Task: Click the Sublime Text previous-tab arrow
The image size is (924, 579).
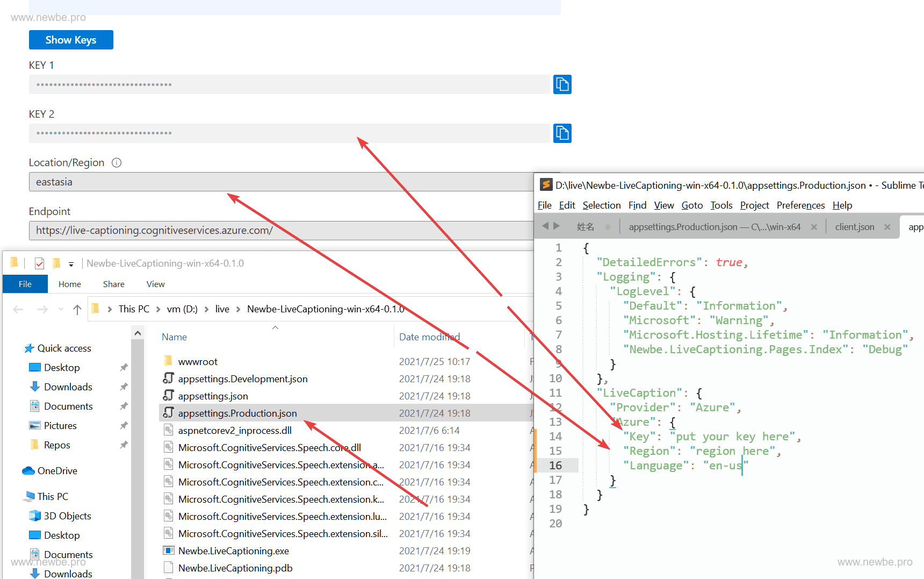Action: point(545,226)
